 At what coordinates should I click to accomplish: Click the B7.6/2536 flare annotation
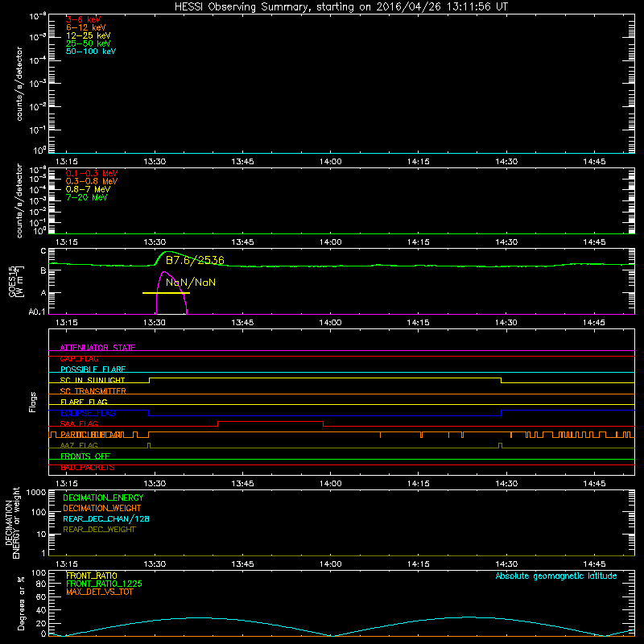click(195, 260)
